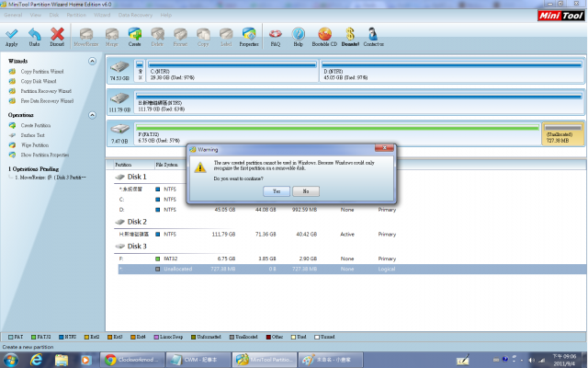Screen dimensions: 588x368
Task: Select the C: NTFS partition bar
Action: pyautogui.click(x=232, y=71)
